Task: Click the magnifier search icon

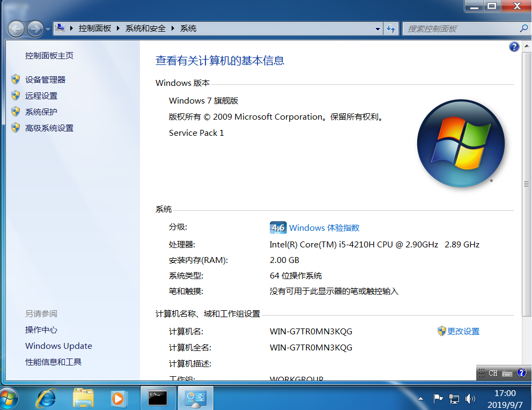Action: [x=524, y=28]
